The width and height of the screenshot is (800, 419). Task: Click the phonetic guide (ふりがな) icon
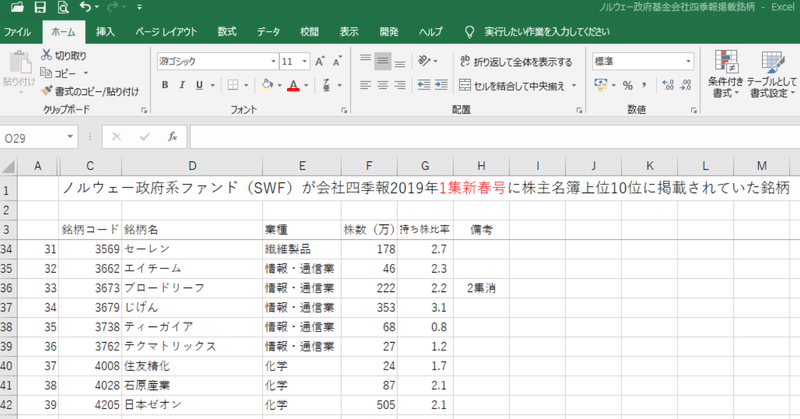tap(327, 85)
